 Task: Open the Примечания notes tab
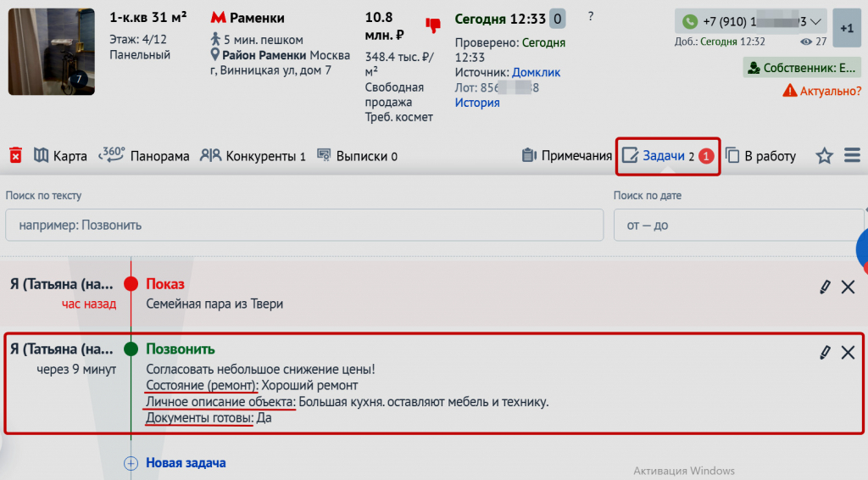pos(566,156)
